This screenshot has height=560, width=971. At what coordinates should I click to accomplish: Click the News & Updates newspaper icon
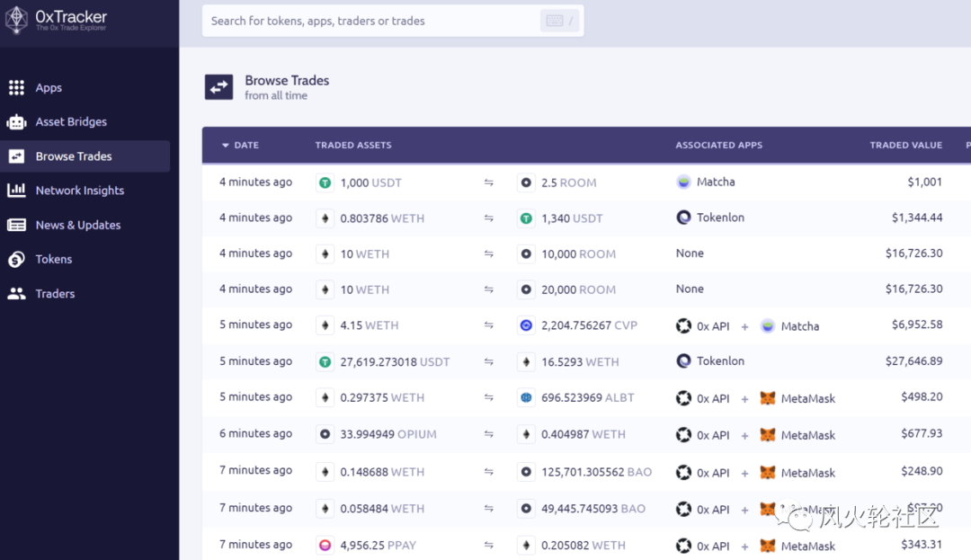click(16, 225)
